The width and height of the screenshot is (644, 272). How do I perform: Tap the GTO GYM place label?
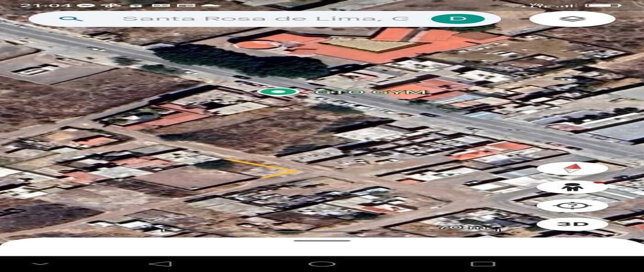coord(370,92)
